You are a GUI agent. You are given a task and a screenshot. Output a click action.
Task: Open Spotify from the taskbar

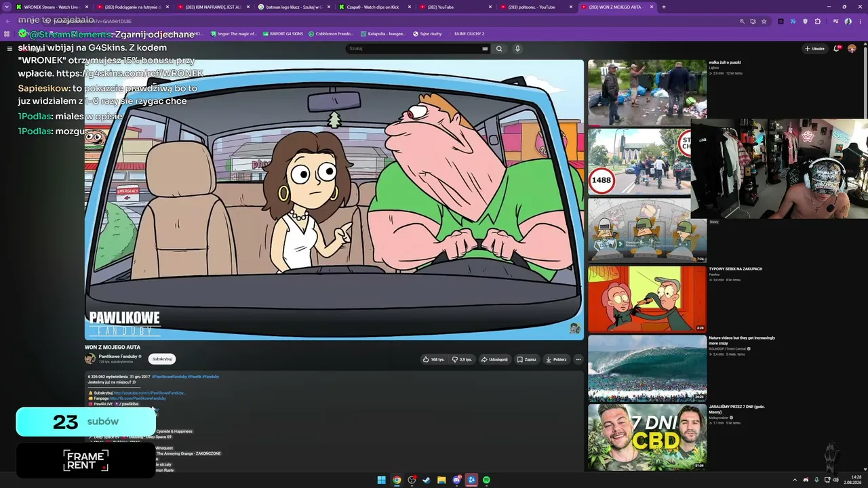[x=486, y=480]
